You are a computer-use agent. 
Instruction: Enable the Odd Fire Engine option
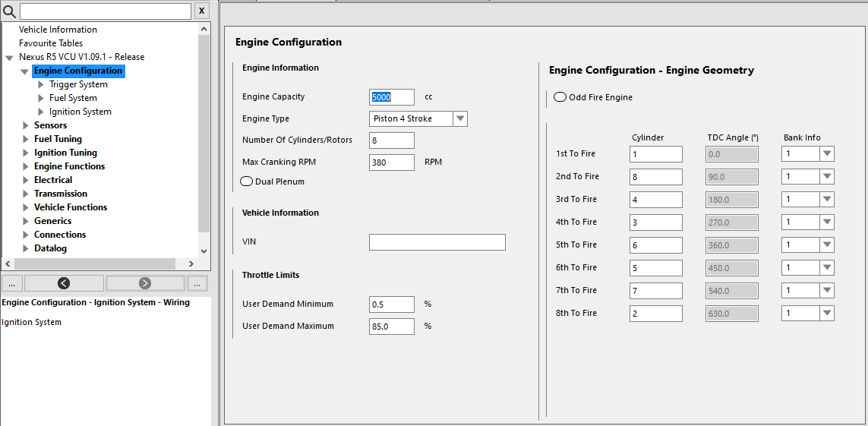click(x=560, y=97)
